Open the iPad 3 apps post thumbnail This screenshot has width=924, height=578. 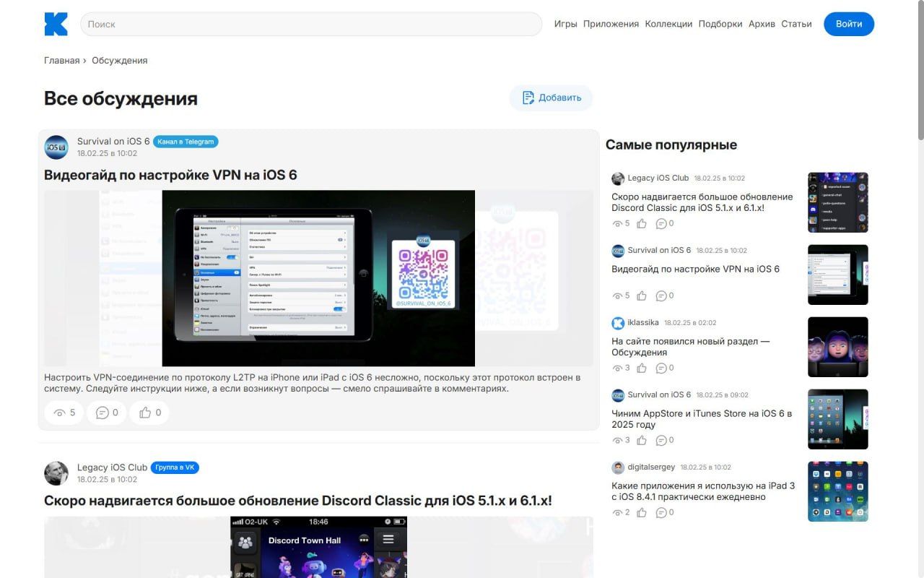coord(838,491)
